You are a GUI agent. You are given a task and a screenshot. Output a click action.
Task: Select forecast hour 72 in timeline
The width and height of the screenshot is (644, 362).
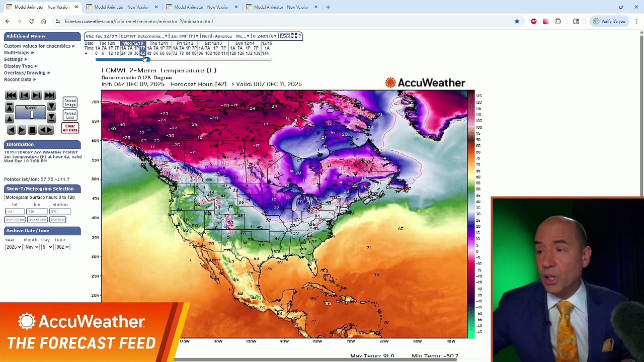[175, 53]
